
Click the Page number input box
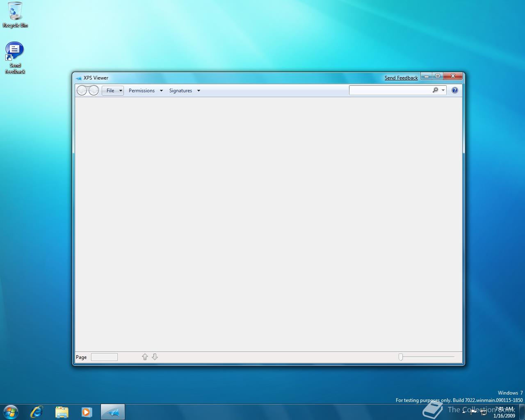pyautogui.click(x=104, y=357)
